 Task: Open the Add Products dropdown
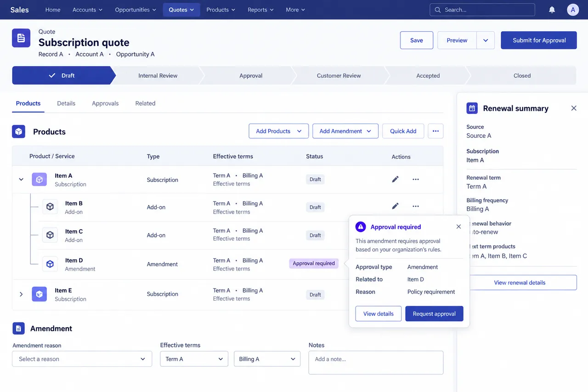pos(278,131)
